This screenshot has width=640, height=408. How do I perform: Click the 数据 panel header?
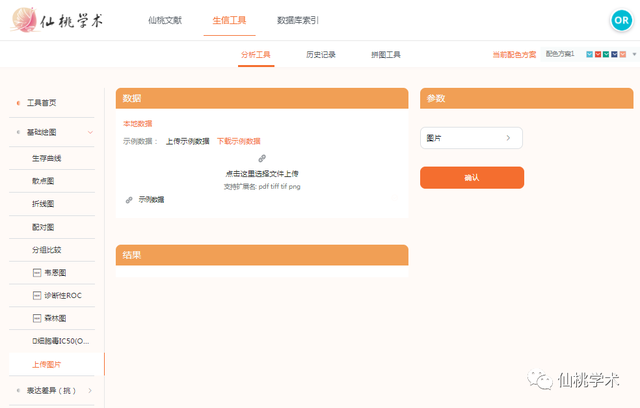pyautogui.click(x=262, y=98)
